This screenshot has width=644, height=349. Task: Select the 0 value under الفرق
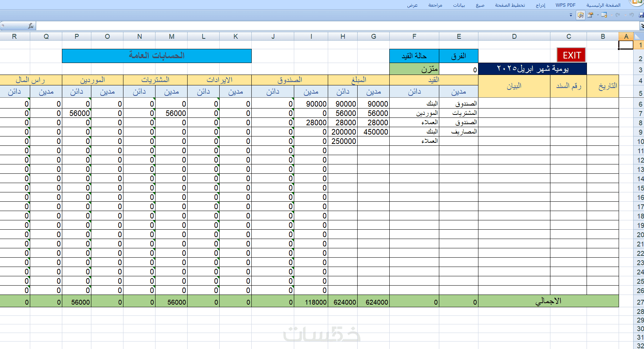[459, 69]
